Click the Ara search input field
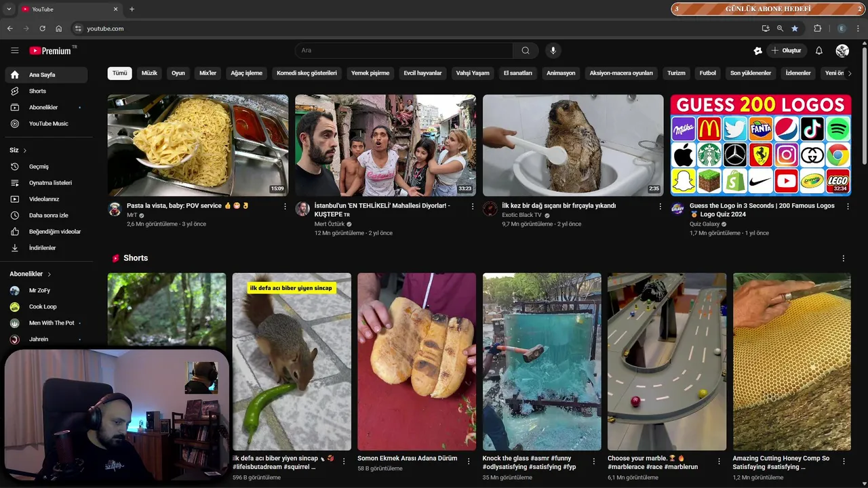The height and width of the screenshot is (488, 868). coord(403,51)
